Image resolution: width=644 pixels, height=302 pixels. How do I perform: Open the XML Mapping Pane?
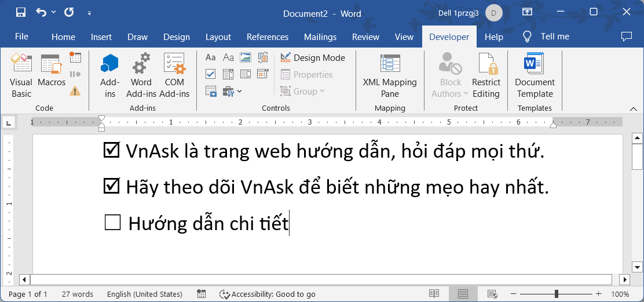pyautogui.click(x=390, y=75)
